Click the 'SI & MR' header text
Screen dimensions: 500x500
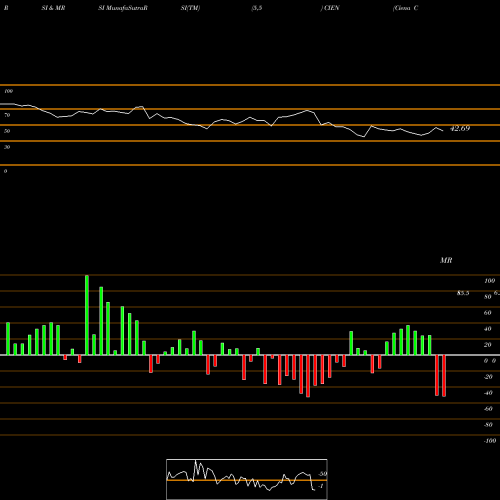pyautogui.click(x=53, y=8)
